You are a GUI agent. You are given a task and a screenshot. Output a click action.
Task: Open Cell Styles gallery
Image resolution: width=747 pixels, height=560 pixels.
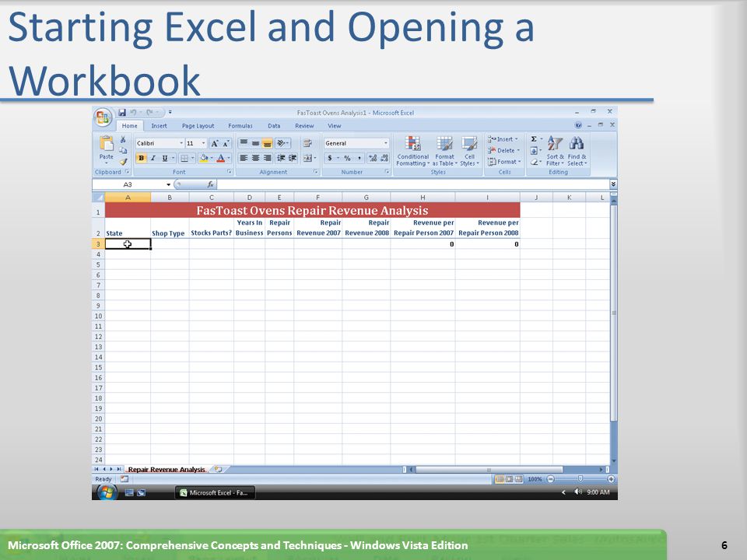pos(469,151)
